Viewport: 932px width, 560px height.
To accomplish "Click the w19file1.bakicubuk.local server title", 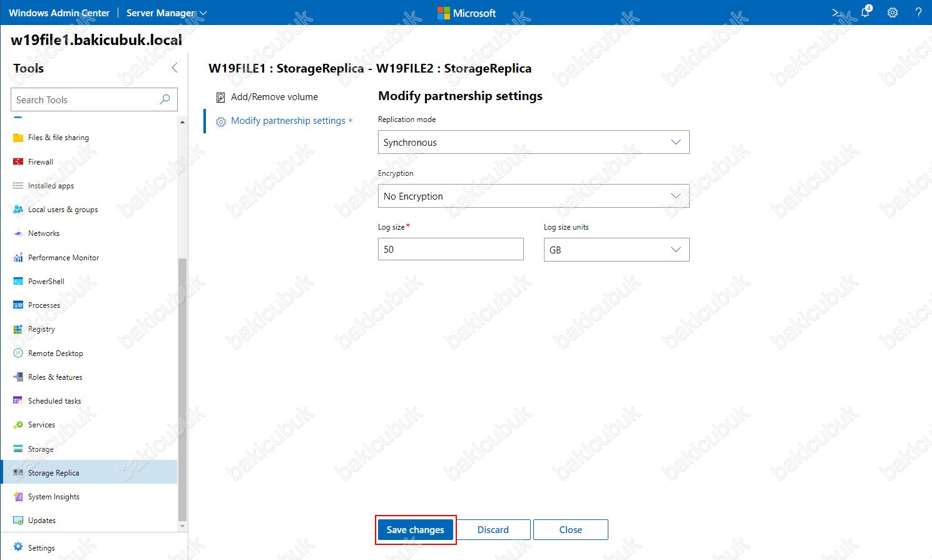I will pos(96,40).
